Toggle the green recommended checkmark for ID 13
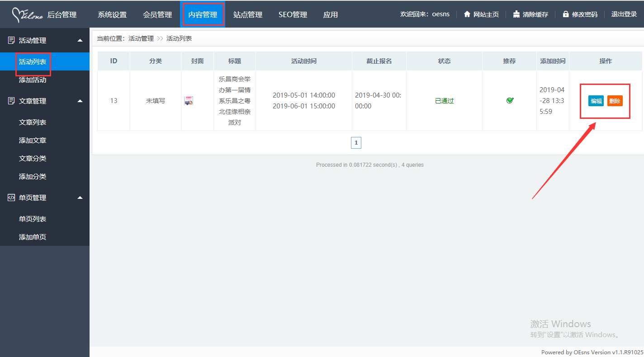This screenshot has height=357, width=644. [x=510, y=100]
